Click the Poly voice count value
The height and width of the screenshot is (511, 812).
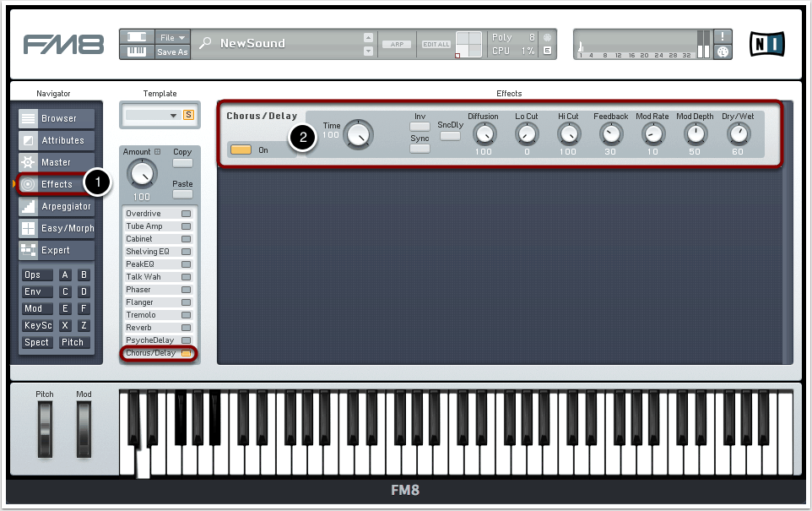tap(532, 37)
